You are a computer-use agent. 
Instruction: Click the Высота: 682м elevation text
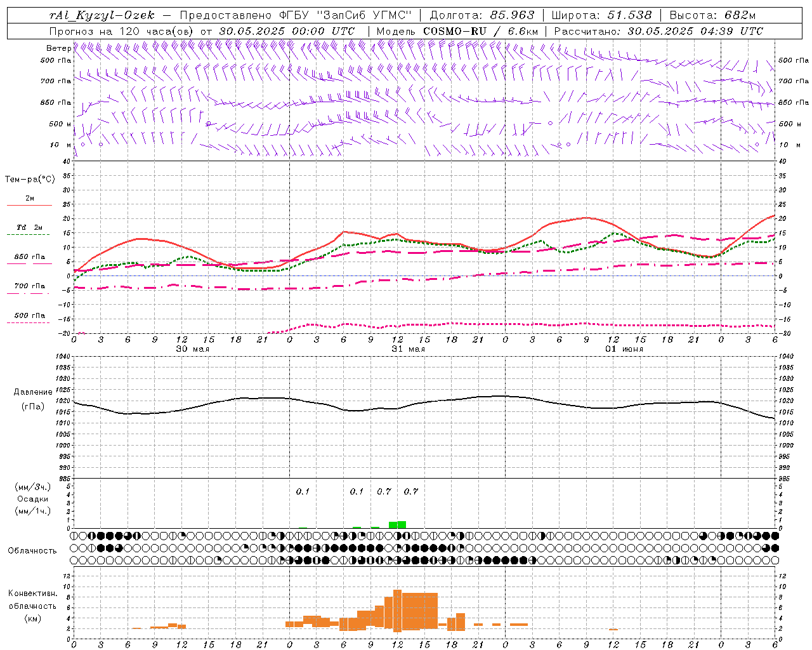[713, 15]
